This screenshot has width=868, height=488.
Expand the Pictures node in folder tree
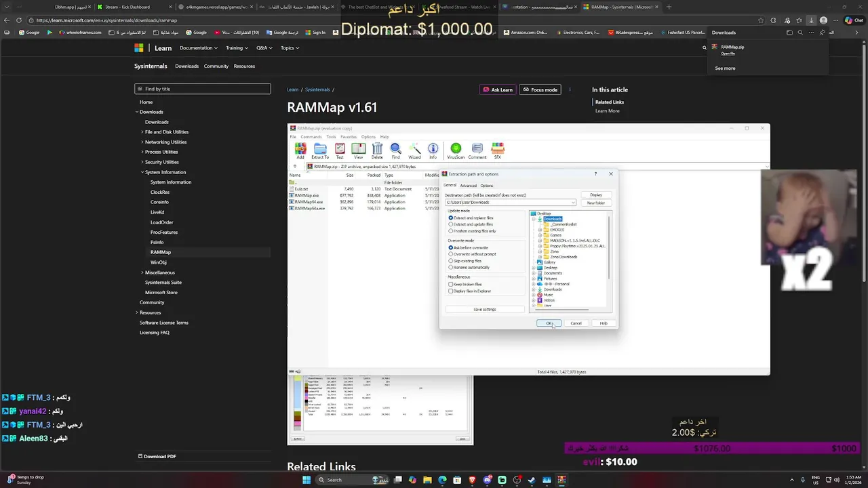pos(534,279)
